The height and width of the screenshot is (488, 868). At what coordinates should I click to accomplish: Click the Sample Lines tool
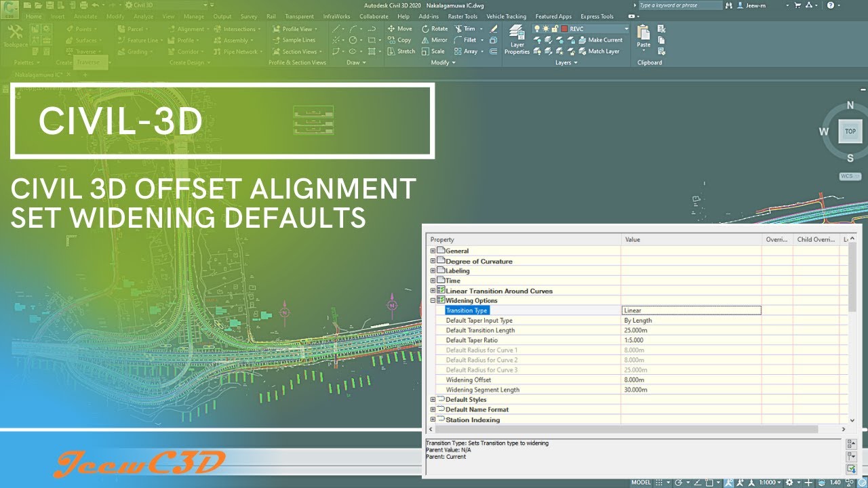click(293, 40)
